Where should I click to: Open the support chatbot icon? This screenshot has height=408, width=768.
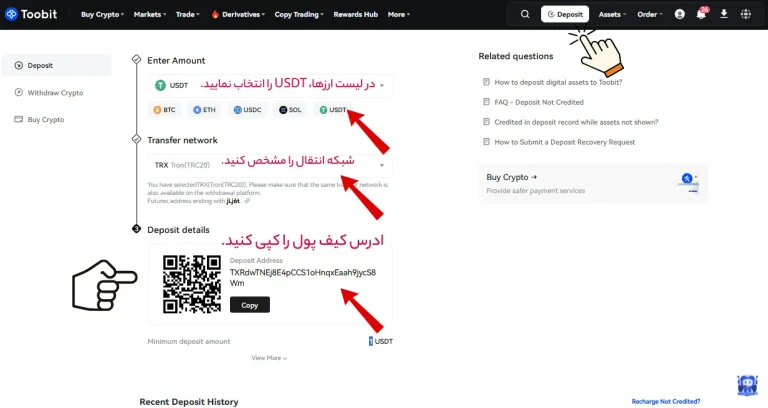tap(747, 385)
